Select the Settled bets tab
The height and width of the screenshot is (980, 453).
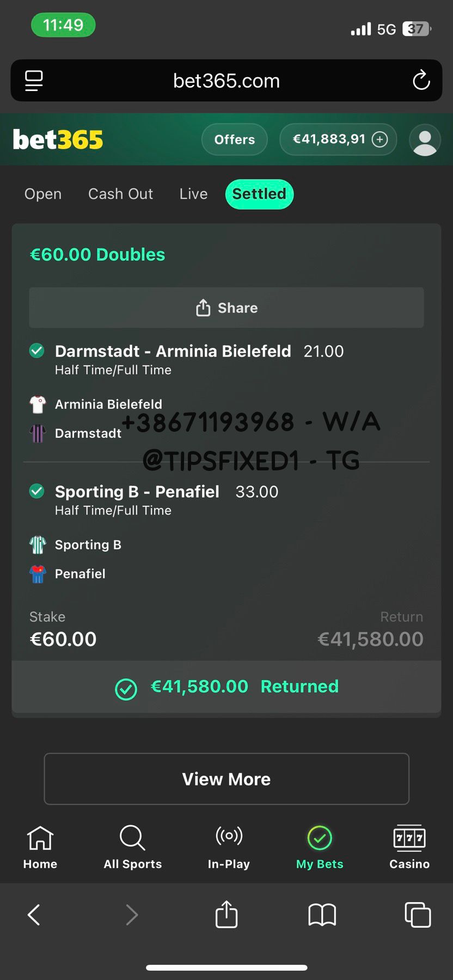coord(259,194)
